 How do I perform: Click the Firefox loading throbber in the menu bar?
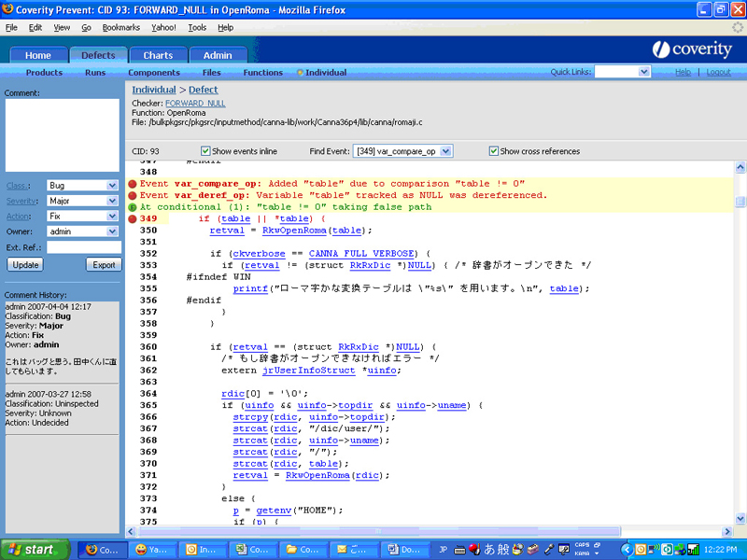[x=738, y=28]
